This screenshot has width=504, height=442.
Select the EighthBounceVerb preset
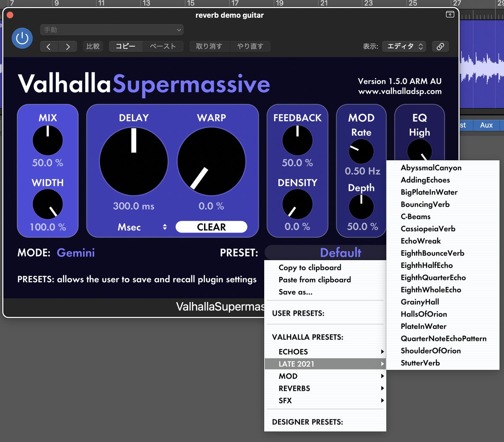coord(443,253)
